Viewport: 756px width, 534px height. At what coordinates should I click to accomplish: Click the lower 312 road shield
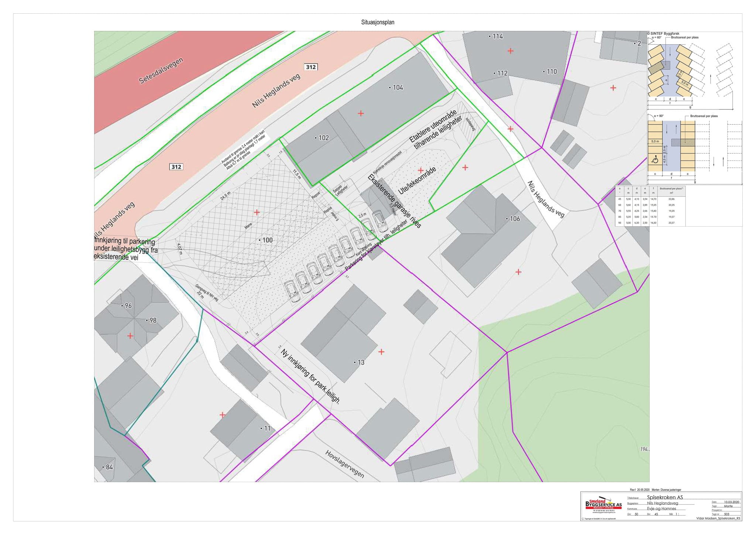click(x=176, y=167)
